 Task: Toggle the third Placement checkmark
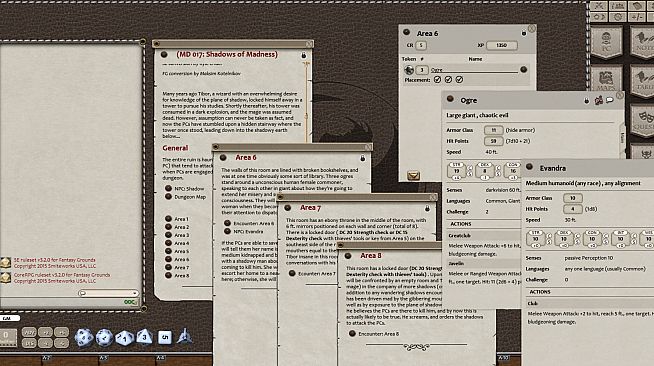coord(459,80)
